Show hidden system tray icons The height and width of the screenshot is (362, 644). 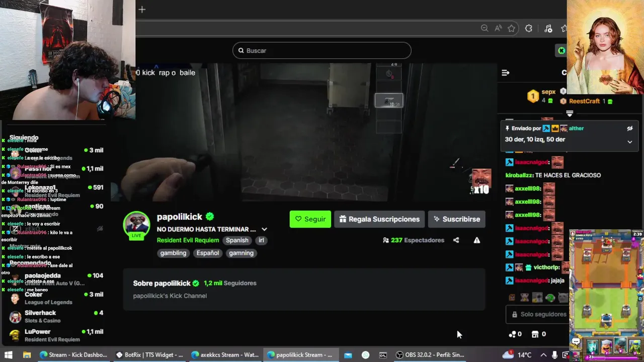(543, 355)
